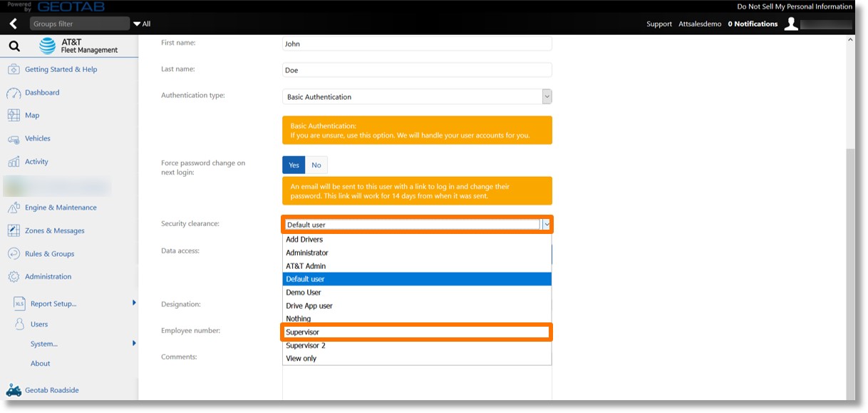Click the Comments text area
This screenshot has height=413, width=868.
point(417,384)
